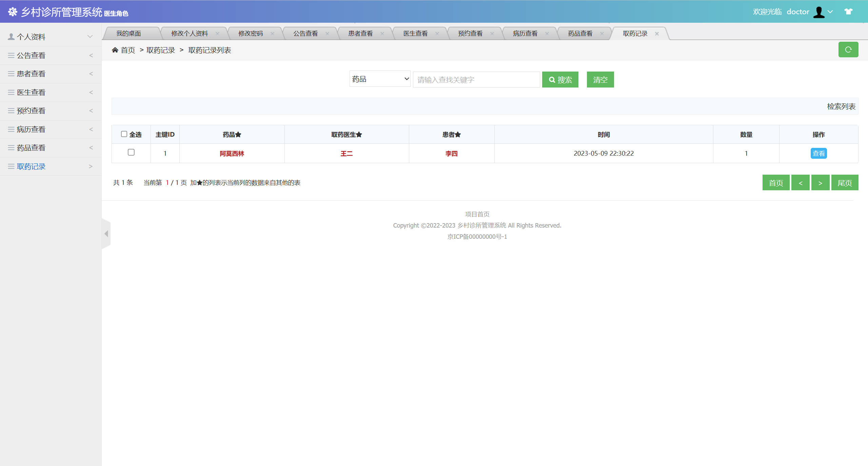The image size is (868, 466).
Task: Open 医生查看 from the sidebar menu
Action: click(x=31, y=92)
